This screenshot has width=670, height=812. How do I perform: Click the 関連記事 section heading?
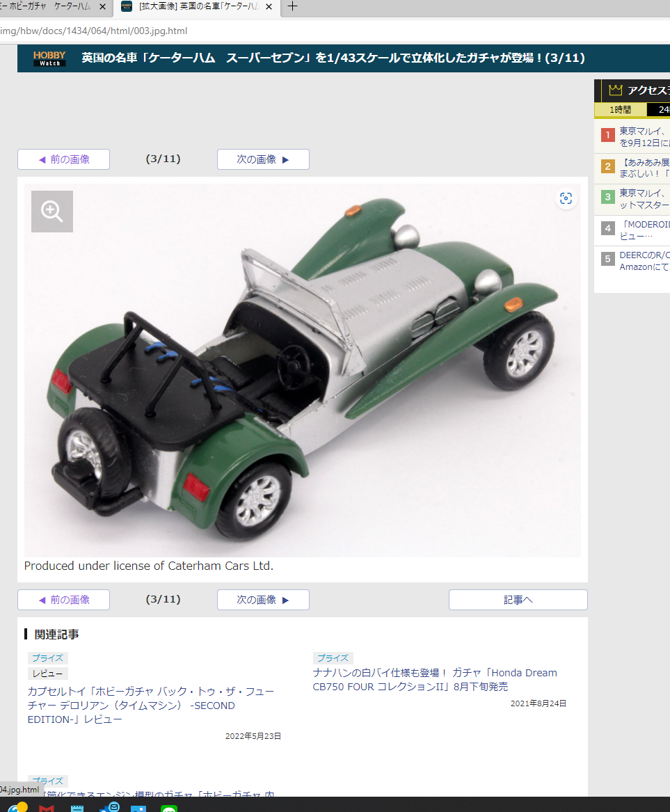click(x=56, y=635)
